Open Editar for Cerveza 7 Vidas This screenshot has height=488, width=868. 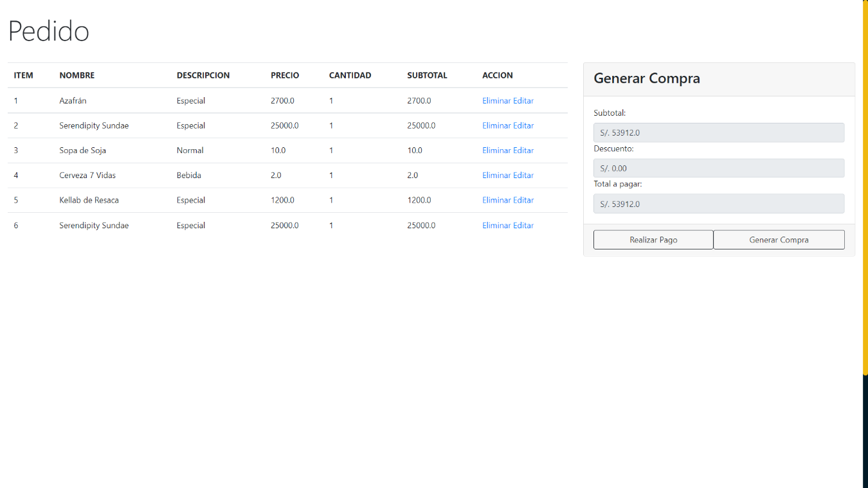point(523,175)
